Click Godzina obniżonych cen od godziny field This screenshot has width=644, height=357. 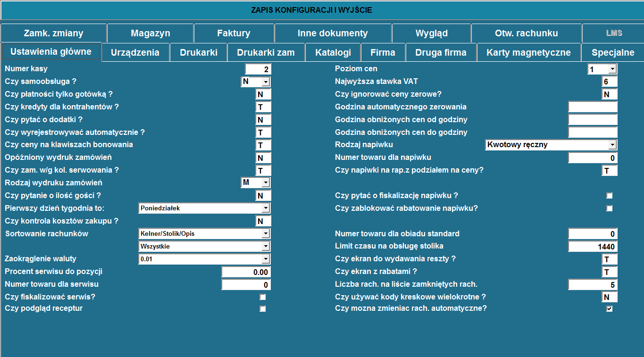pyautogui.click(x=593, y=120)
